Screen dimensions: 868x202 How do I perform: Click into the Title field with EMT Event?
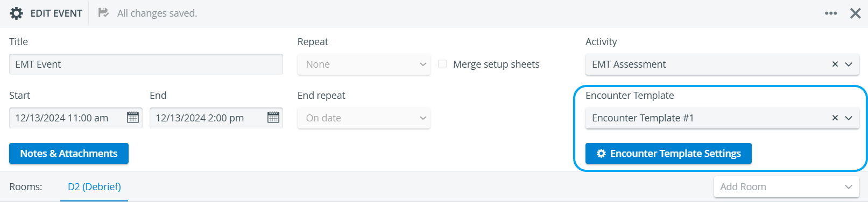(x=146, y=64)
